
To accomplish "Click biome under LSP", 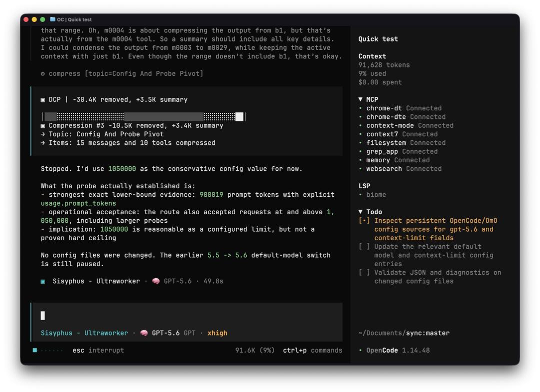I will (x=376, y=195).
